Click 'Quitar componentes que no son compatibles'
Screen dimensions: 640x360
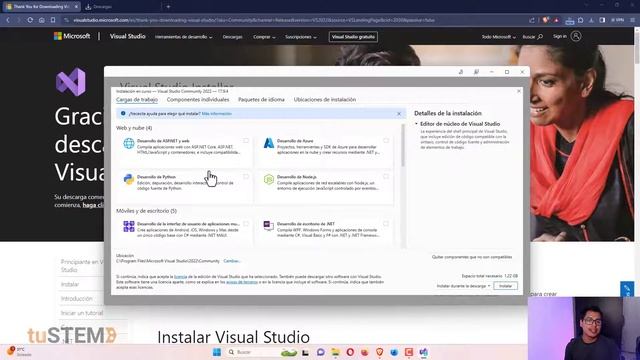pos(472,257)
